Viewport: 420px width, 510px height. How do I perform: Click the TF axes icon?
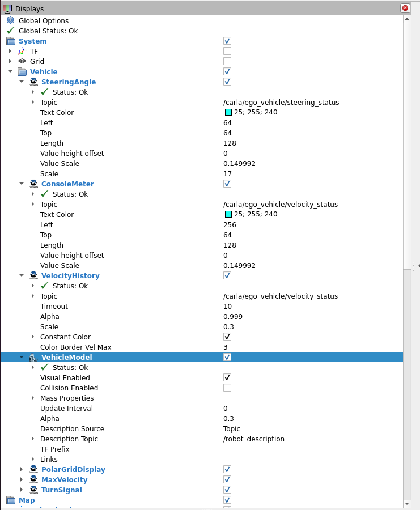pos(22,51)
